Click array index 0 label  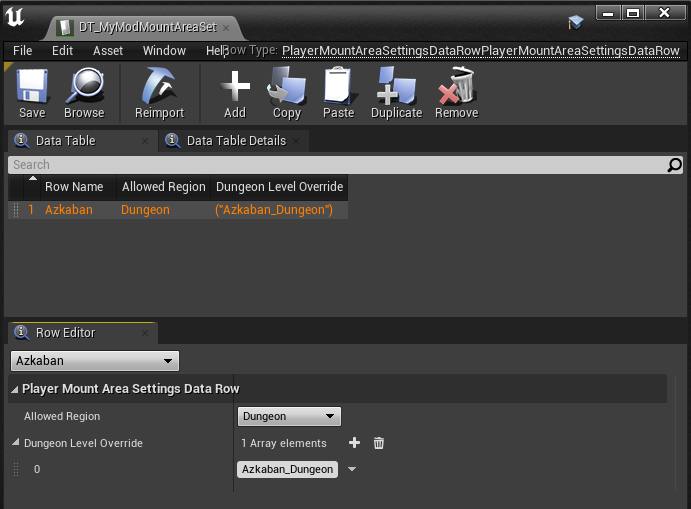37,469
